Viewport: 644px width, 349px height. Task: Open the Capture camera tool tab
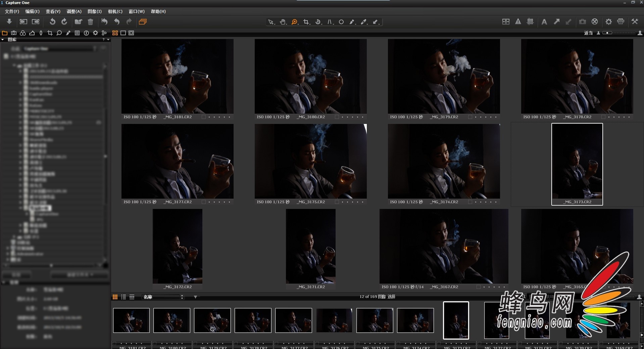(14, 33)
